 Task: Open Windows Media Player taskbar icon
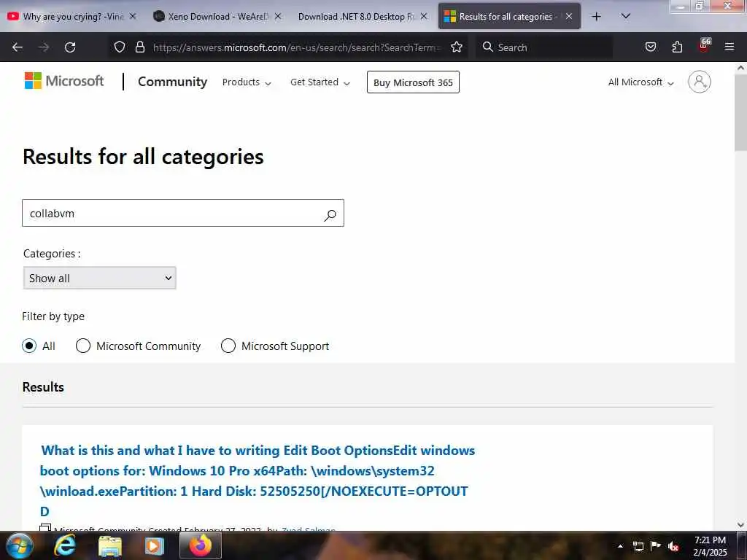click(155, 545)
